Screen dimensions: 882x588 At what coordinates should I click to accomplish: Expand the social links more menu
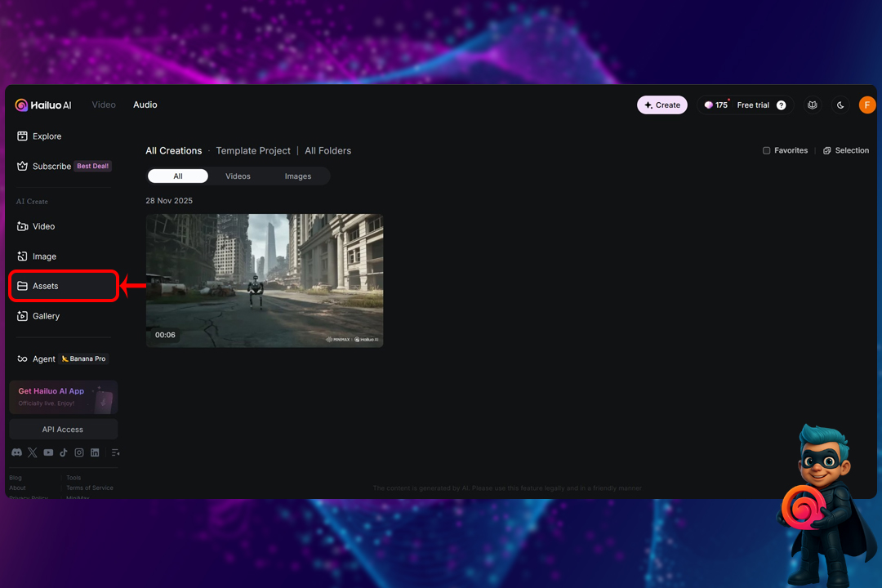coord(115,452)
